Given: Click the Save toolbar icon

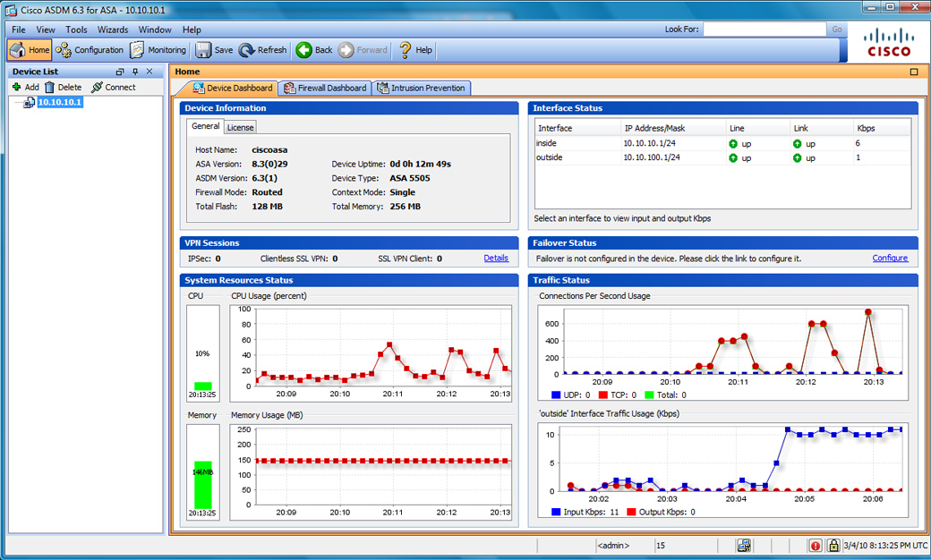Looking at the screenshot, I should pyautogui.click(x=214, y=50).
